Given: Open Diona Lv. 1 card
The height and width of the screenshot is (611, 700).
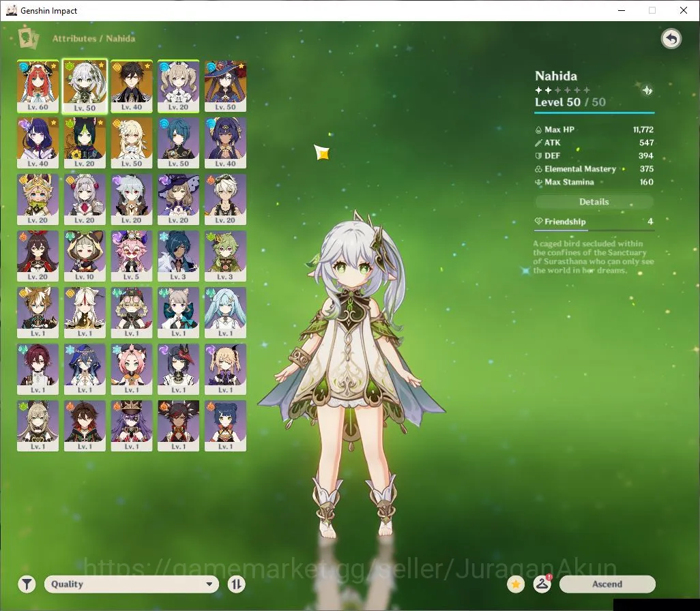Looking at the screenshot, I should [132, 369].
